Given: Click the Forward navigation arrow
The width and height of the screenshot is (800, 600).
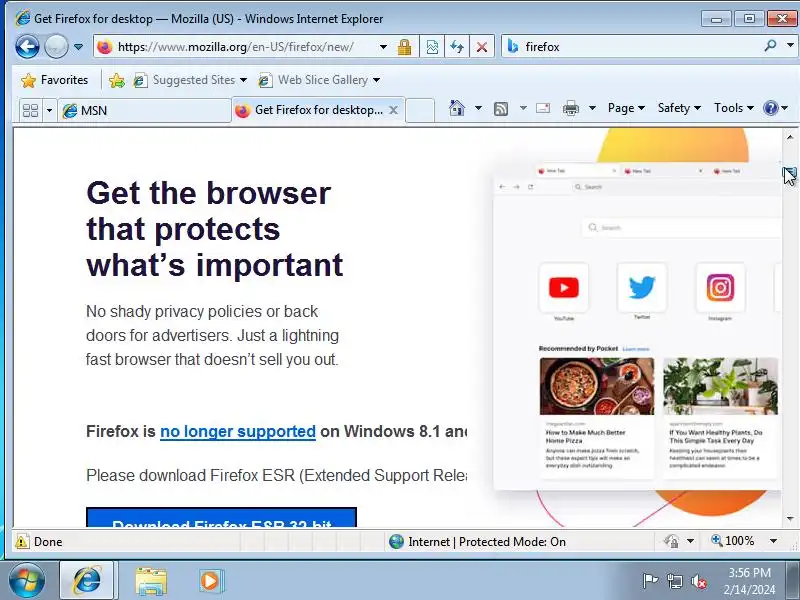Looking at the screenshot, I should click(x=56, y=47).
